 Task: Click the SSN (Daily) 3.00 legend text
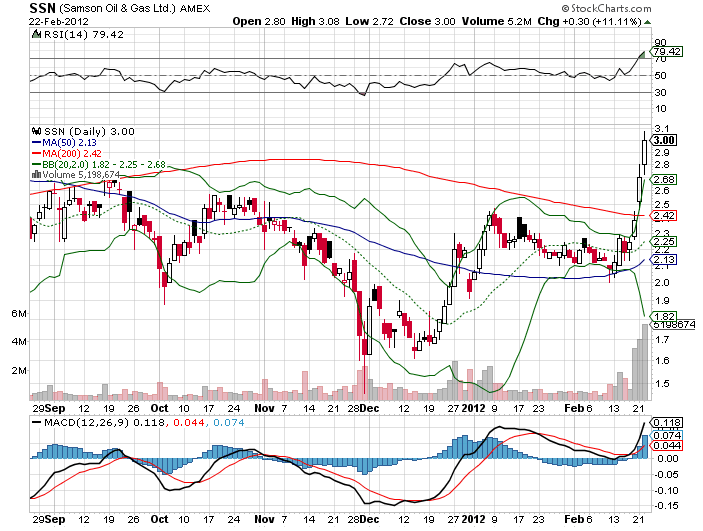tap(89, 131)
